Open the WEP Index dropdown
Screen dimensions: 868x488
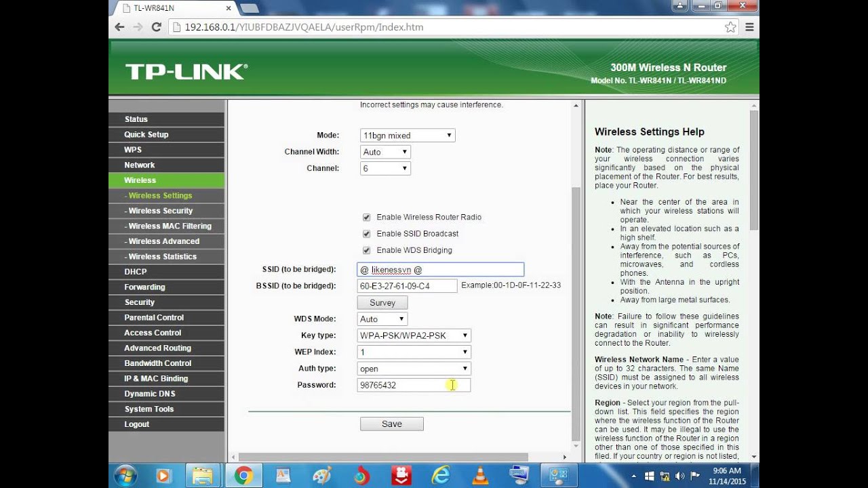click(414, 352)
